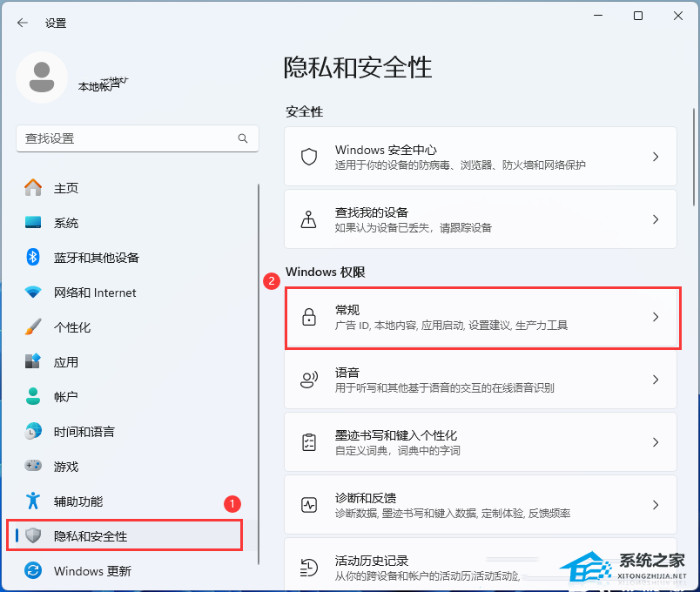Click the Wi-Fi icon for 网络和 Internet
Viewport: 700px width, 592px height.
click(33, 293)
